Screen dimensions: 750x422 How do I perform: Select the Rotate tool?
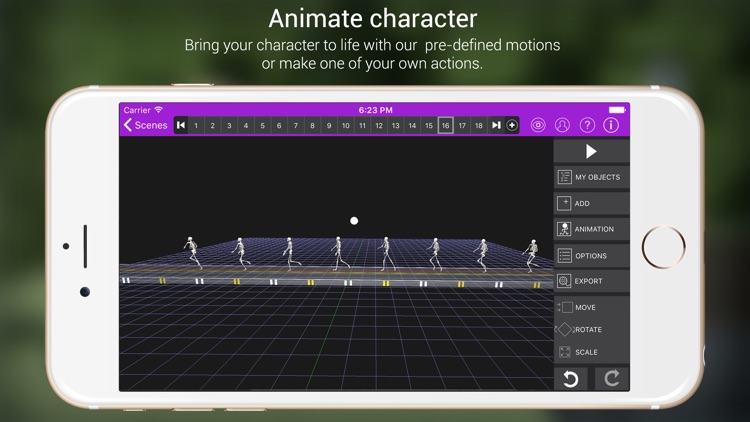pyautogui.click(x=591, y=329)
